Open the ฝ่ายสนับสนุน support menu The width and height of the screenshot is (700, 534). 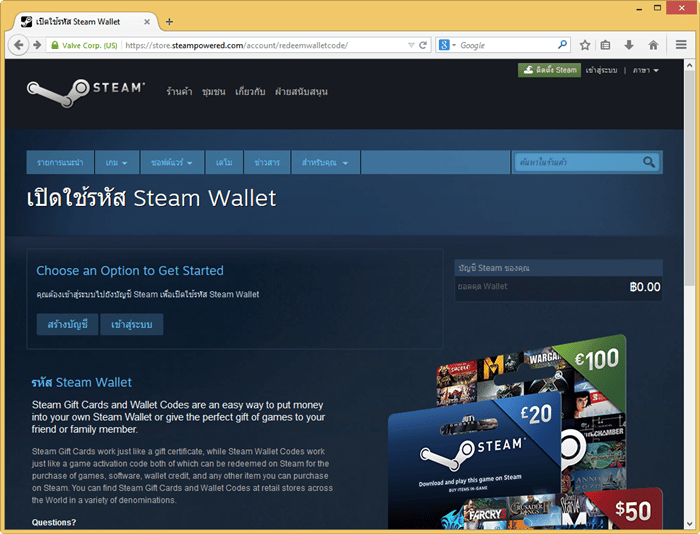tap(301, 92)
